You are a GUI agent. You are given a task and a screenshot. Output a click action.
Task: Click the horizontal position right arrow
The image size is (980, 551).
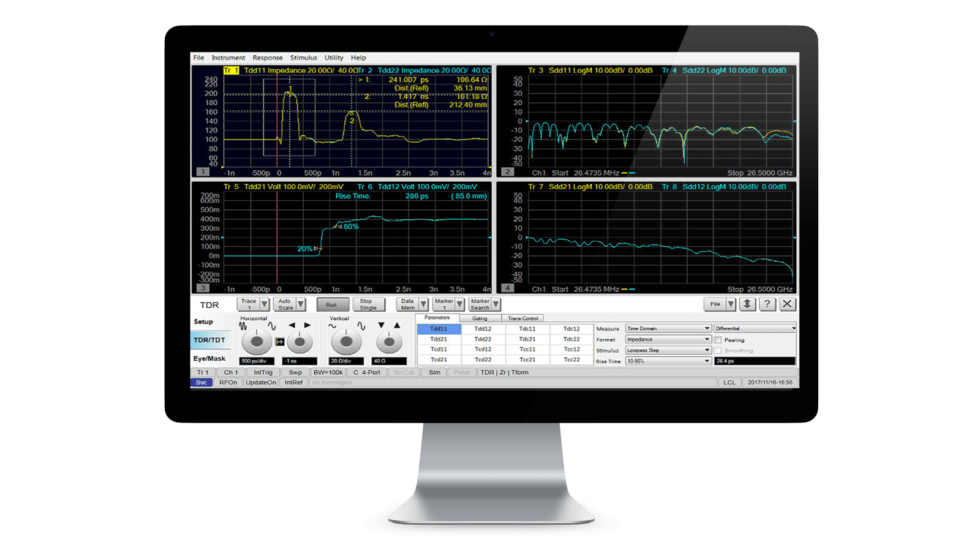pos(307,326)
